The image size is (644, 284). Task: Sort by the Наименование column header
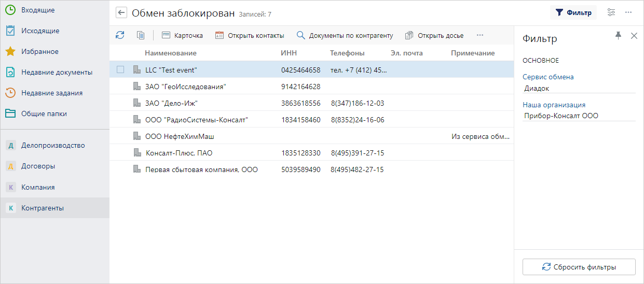click(170, 53)
